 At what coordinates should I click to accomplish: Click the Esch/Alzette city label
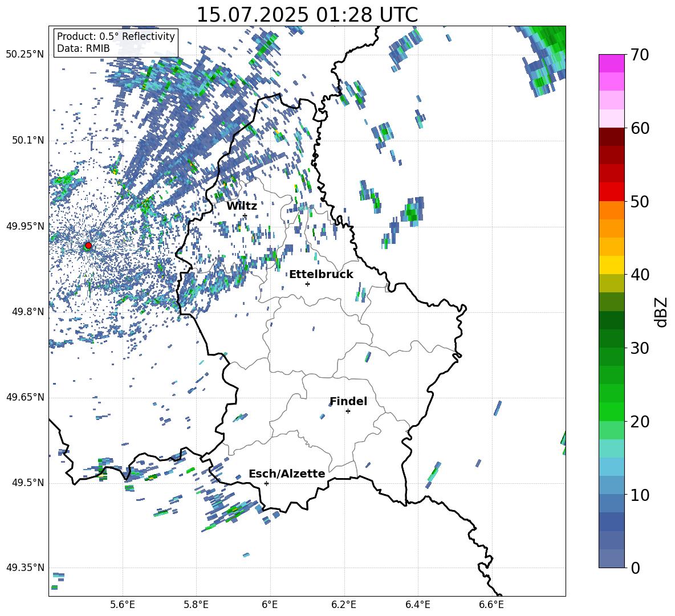[x=287, y=474]
